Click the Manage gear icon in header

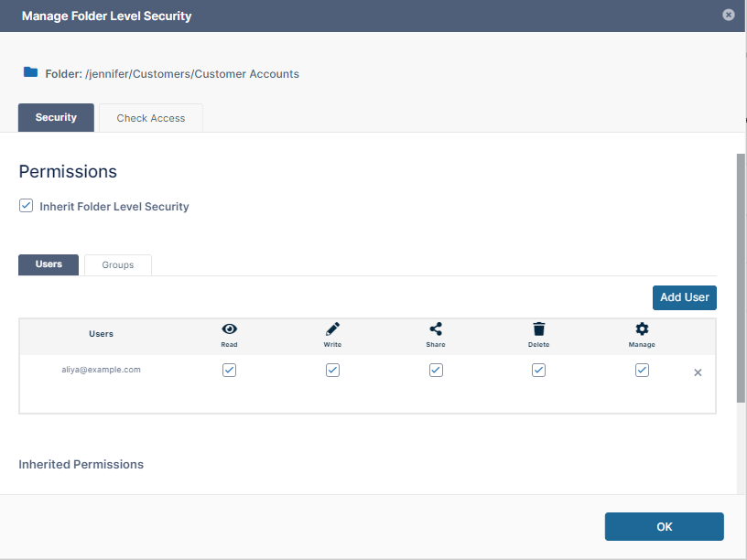pyautogui.click(x=642, y=329)
